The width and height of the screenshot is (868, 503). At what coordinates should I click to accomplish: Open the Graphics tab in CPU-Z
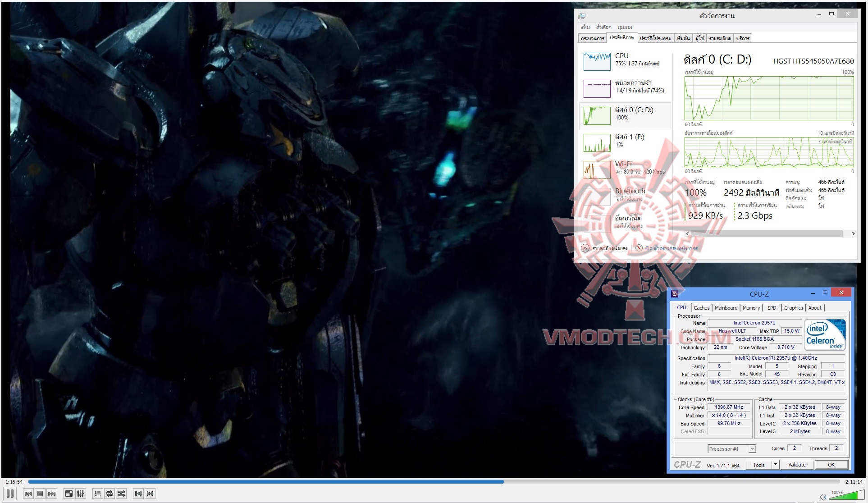[x=793, y=308]
